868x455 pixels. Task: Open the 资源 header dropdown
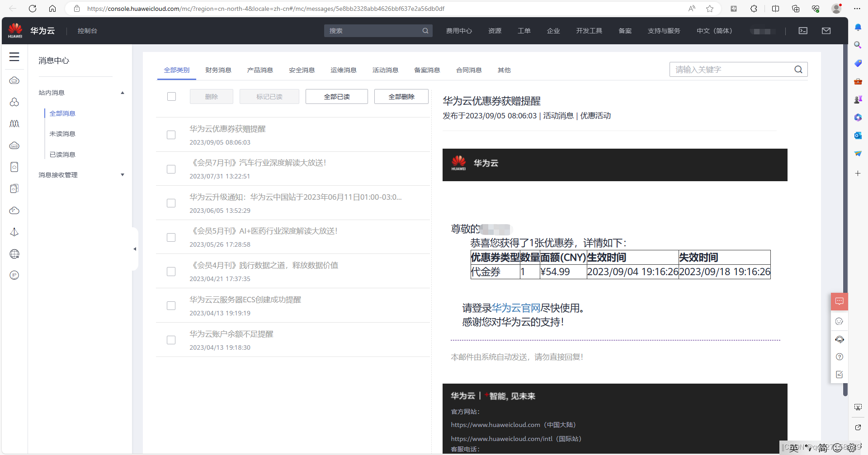click(x=495, y=31)
